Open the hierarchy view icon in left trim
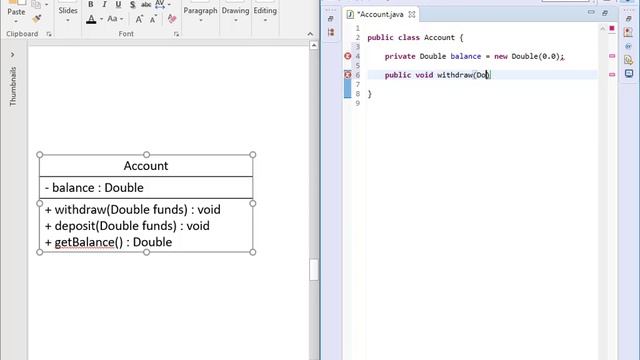The height and width of the screenshot is (360, 640). coord(331,32)
